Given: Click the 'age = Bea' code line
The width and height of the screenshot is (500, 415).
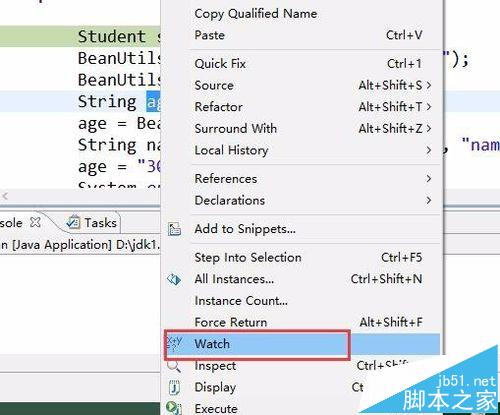Looking at the screenshot, I should pos(119,124).
